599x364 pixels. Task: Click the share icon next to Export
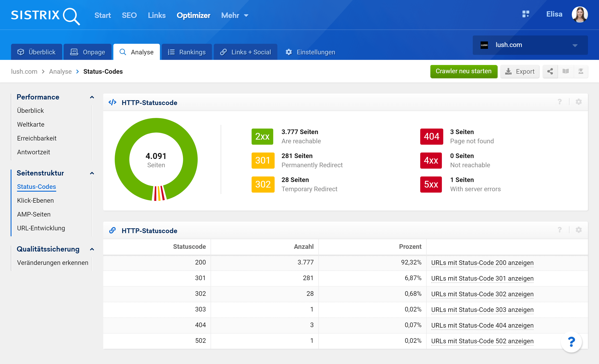pos(550,71)
